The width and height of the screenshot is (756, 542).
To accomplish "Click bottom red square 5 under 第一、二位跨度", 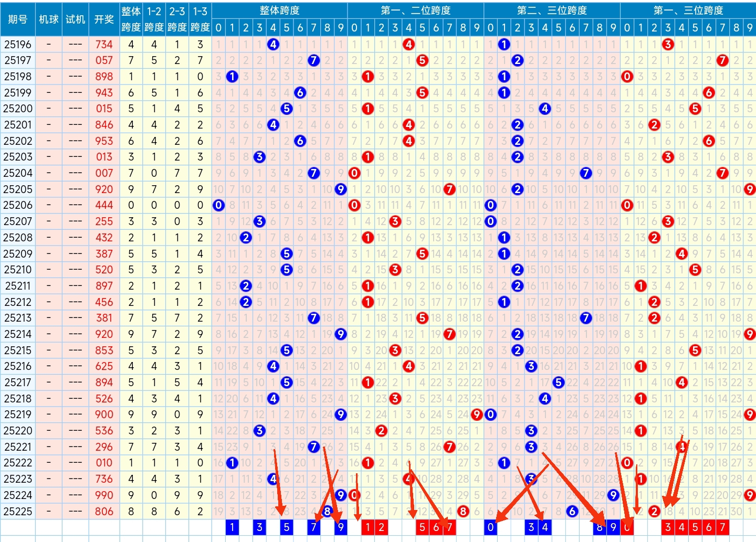I will point(423,527).
